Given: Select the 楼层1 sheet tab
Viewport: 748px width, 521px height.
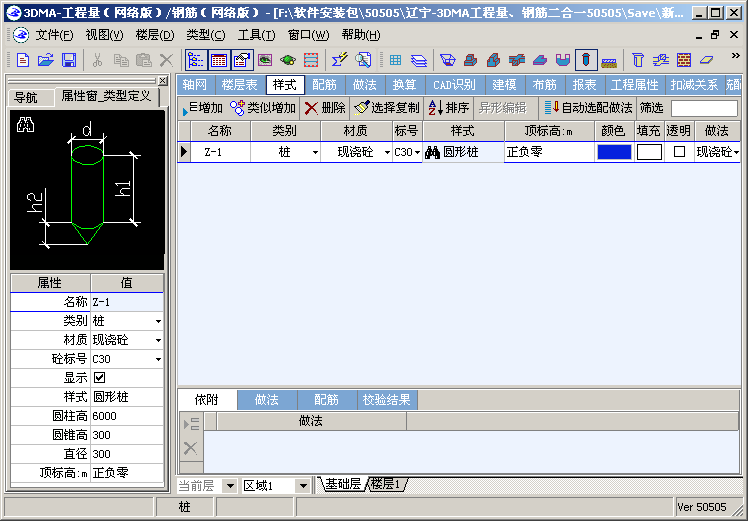Looking at the screenshot, I should [386, 484].
